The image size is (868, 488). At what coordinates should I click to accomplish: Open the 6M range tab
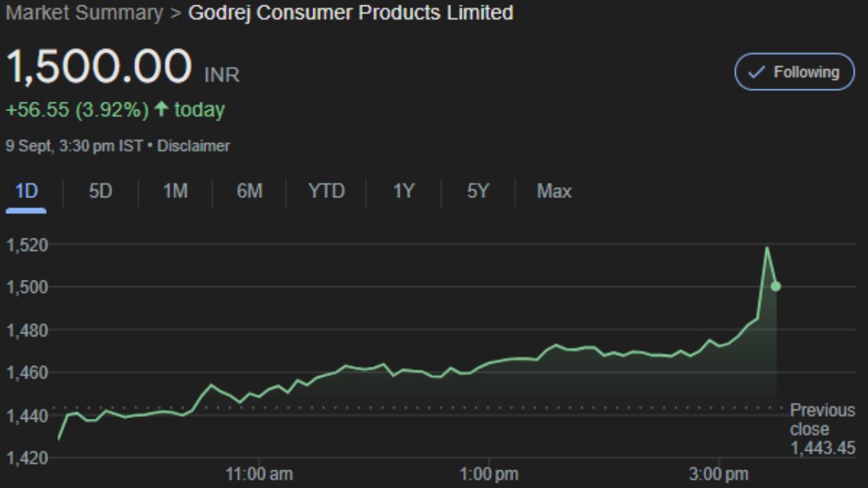250,192
